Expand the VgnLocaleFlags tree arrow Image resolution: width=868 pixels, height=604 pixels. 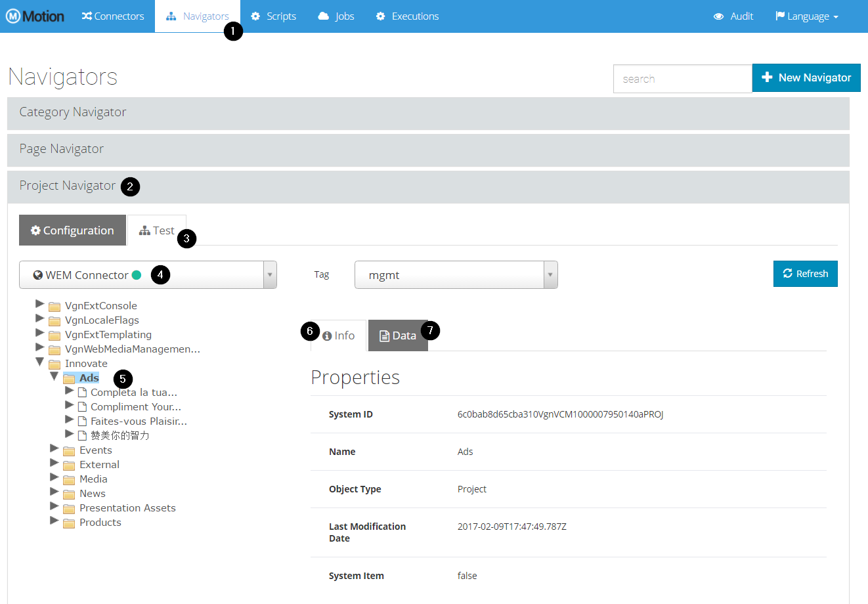click(39, 318)
